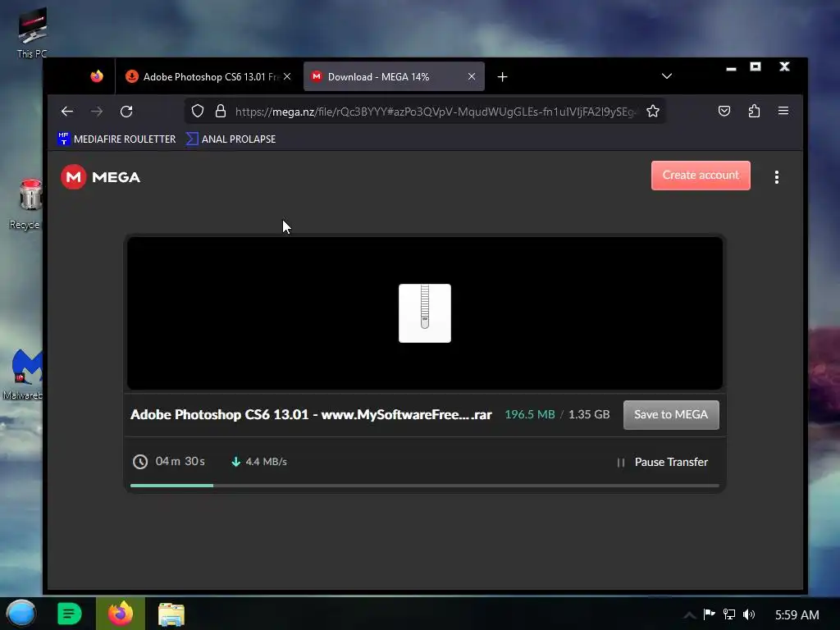Click the Save to MEGA button
840x630 pixels.
tap(671, 414)
